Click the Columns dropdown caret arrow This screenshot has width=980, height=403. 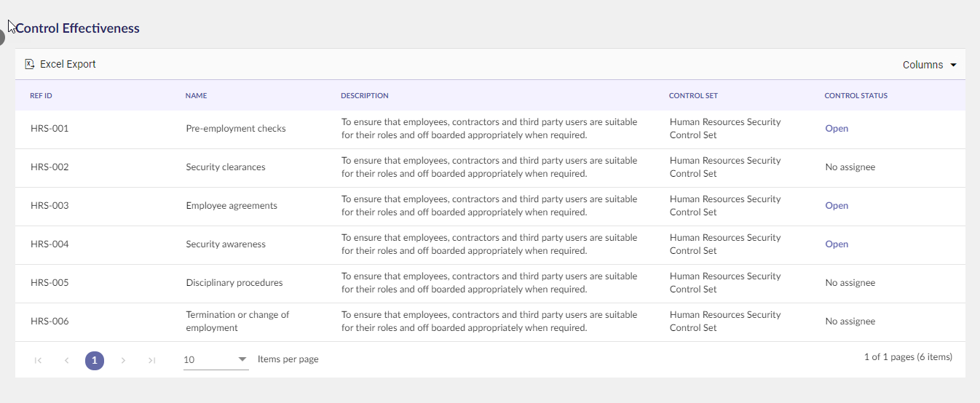click(953, 65)
